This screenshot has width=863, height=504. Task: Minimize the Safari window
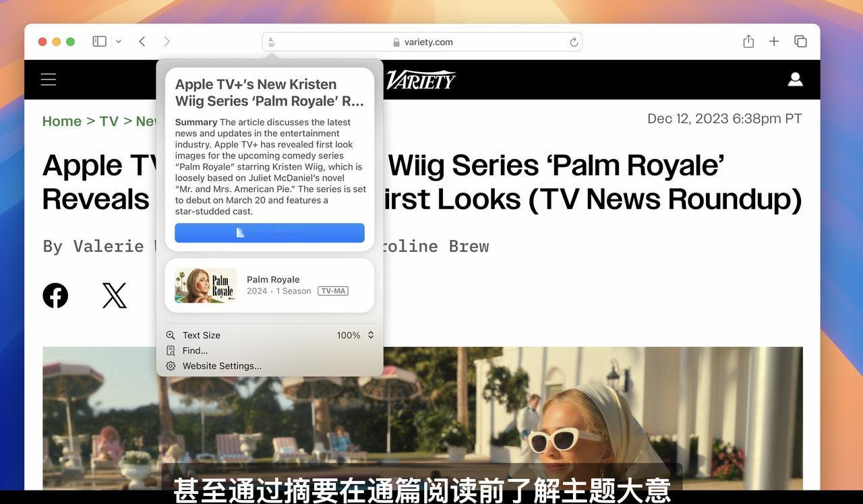[57, 42]
